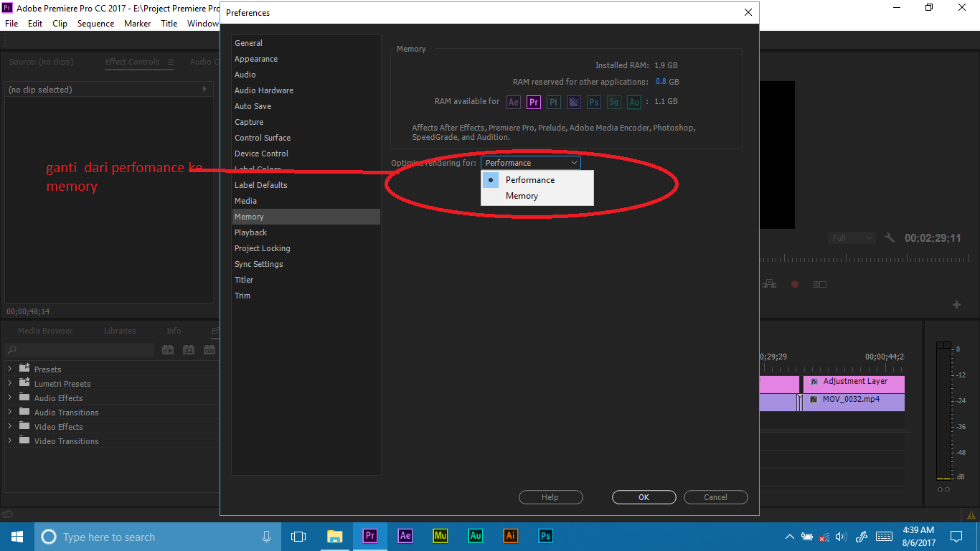Open Project Locking preferences
This screenshot has height=551, width=980.
(x=306, y=248)
